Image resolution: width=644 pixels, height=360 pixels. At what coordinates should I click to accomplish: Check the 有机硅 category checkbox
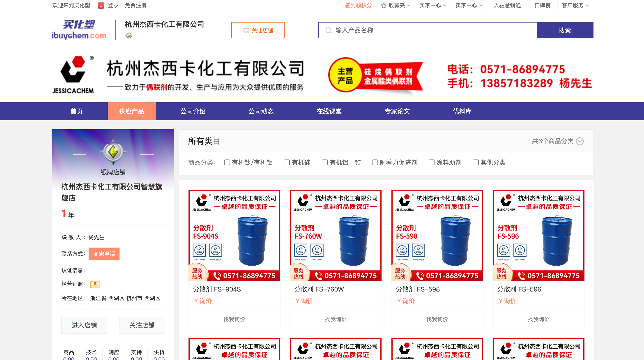click(x=287, y=162)
